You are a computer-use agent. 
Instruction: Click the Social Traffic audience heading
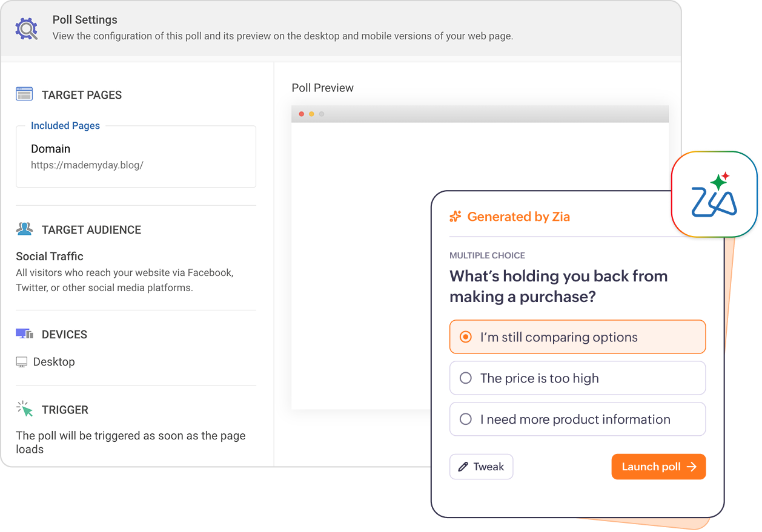50,256
